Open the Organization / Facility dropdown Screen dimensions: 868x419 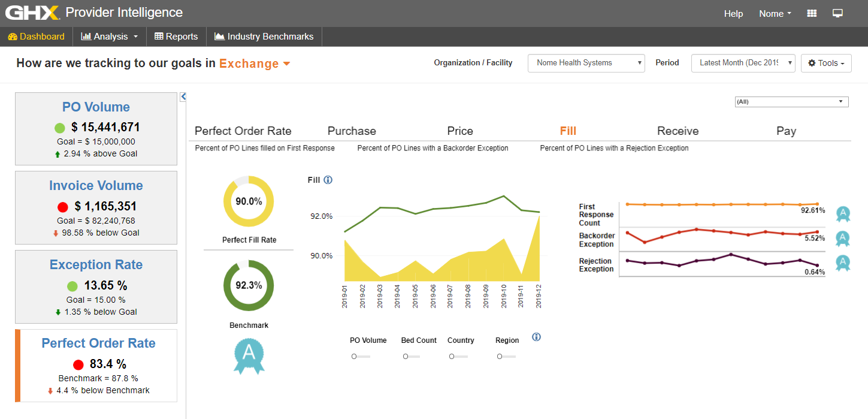586,63
